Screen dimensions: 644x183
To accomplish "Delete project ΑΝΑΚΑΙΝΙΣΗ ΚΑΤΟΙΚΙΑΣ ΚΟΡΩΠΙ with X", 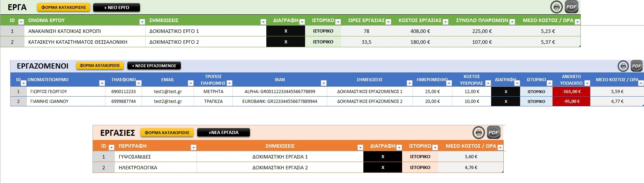I will (286, 31).
